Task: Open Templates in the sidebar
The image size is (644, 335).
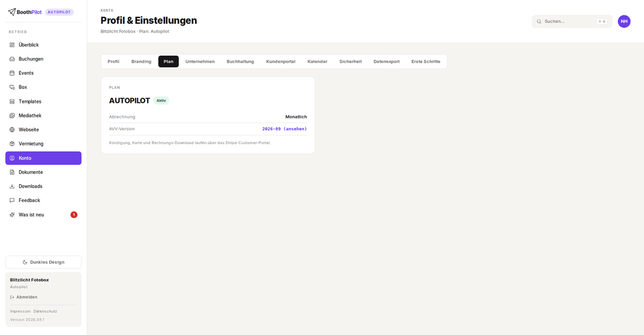Action: pos(43,101)
